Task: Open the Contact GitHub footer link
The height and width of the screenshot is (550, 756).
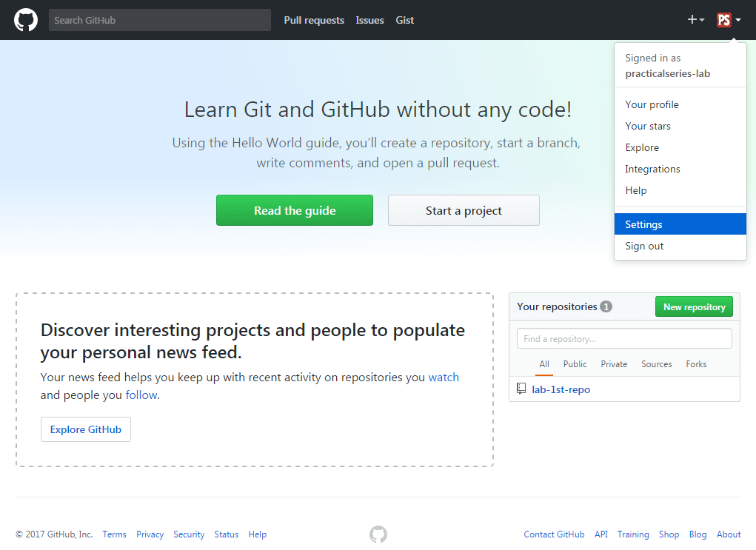Action: point(554,534)
